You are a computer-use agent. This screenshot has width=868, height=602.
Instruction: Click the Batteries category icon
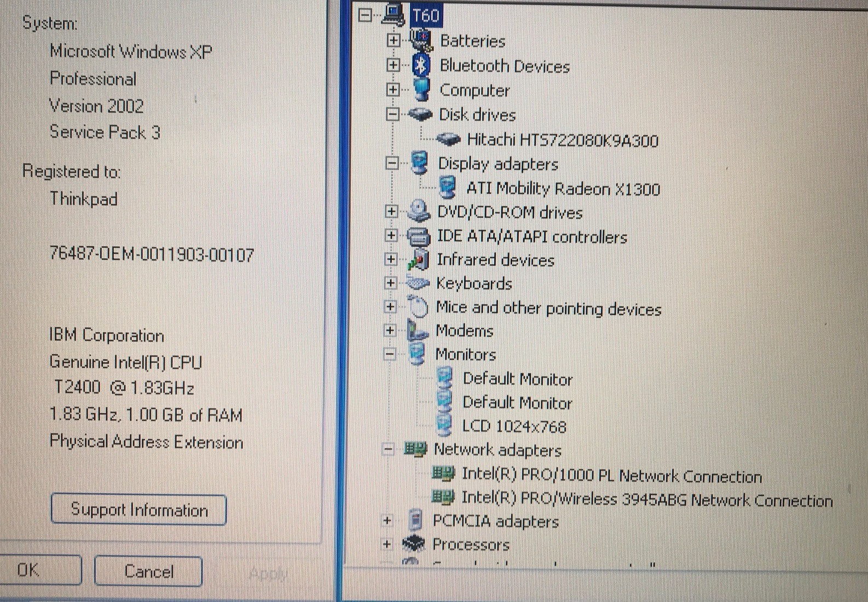click(x=421, y=39)
